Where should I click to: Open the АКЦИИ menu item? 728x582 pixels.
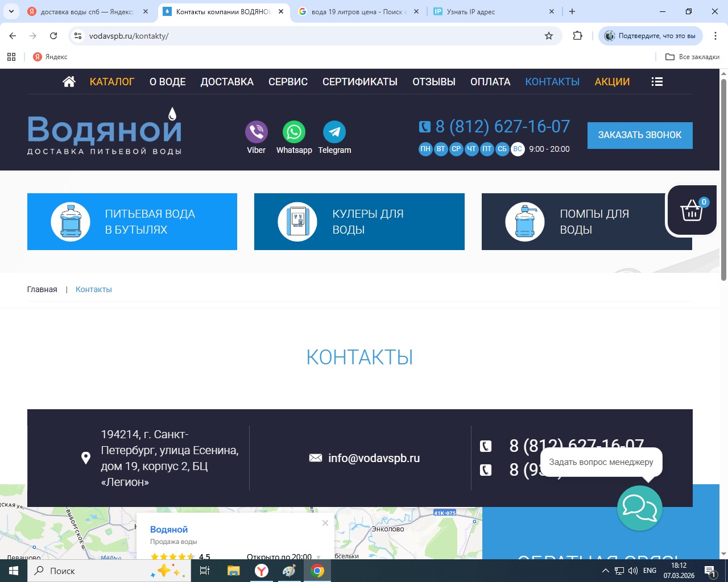[612, 82]
